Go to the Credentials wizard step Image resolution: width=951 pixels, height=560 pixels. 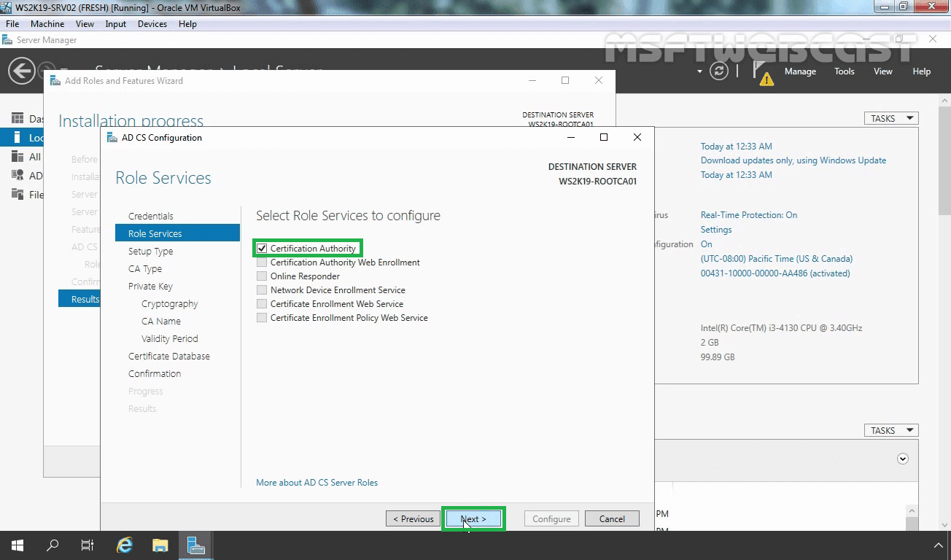pos(151,217)
